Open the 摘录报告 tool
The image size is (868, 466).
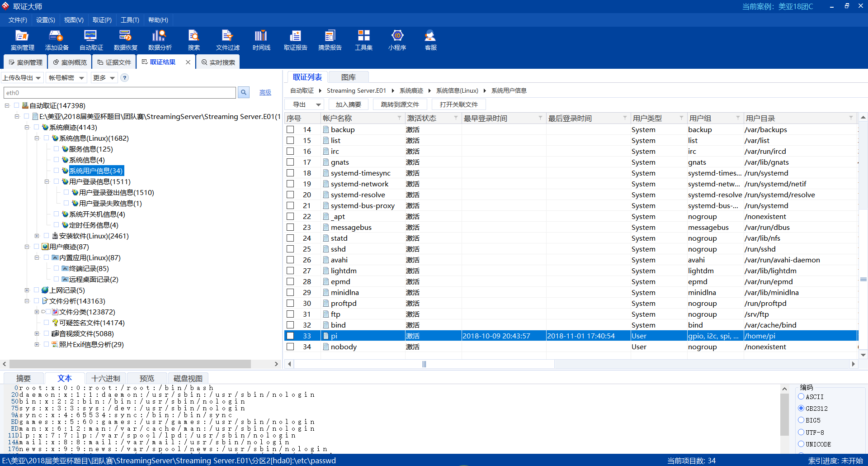click(330, 40)
